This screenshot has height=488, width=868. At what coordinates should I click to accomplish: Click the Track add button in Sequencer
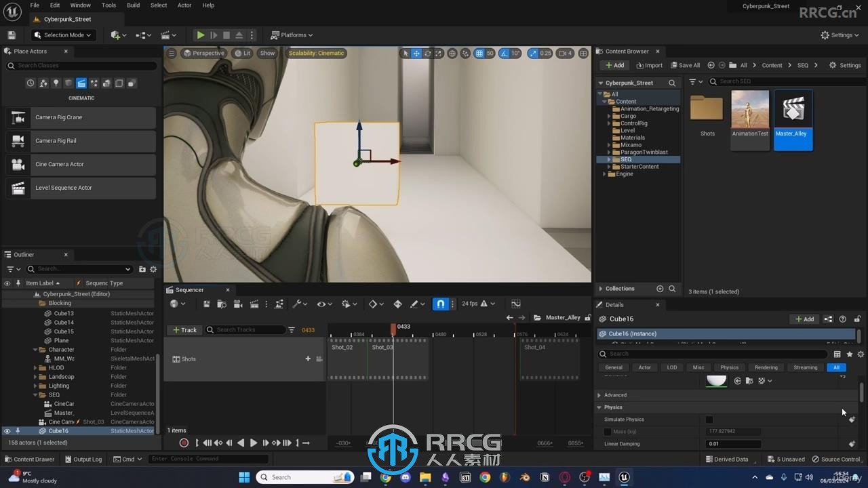[x=184, y=330]
